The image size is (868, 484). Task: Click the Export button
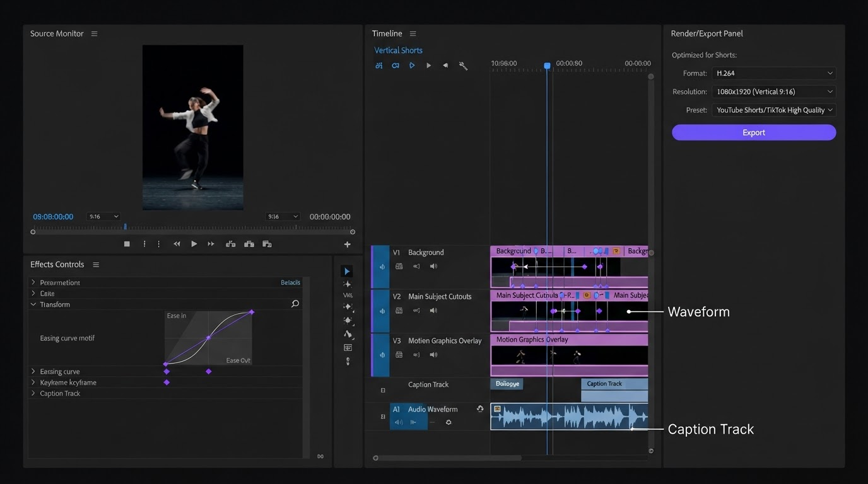click(x=754, y=132)
